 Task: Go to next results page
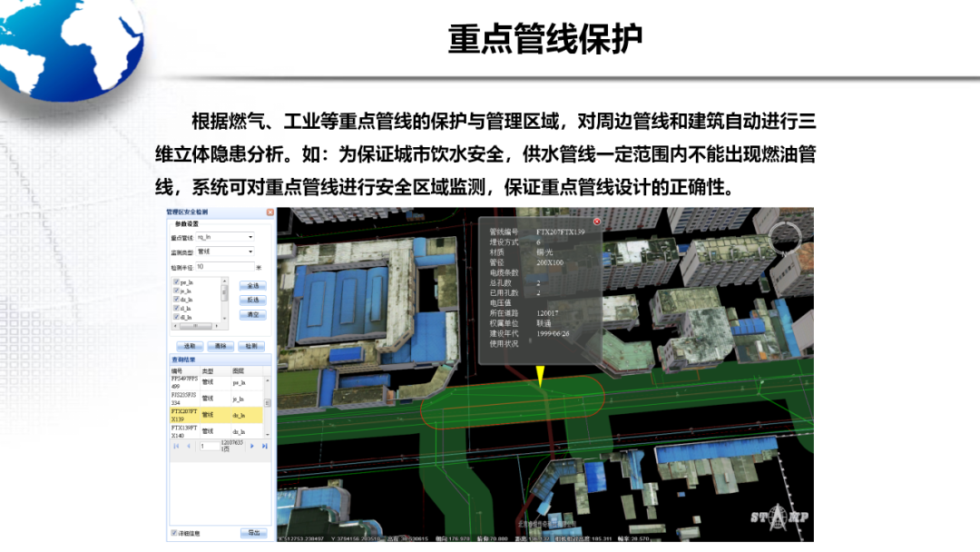(x=252, y=447)
